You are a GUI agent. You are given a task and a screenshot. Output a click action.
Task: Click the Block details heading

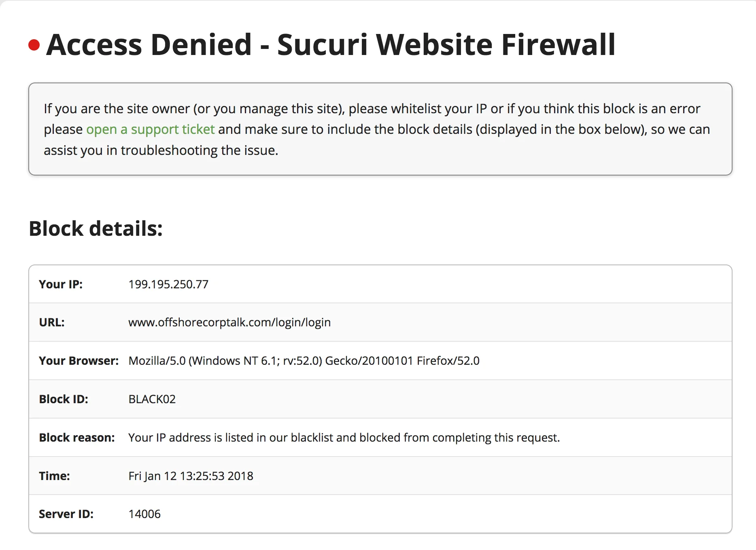click(96, 228)
